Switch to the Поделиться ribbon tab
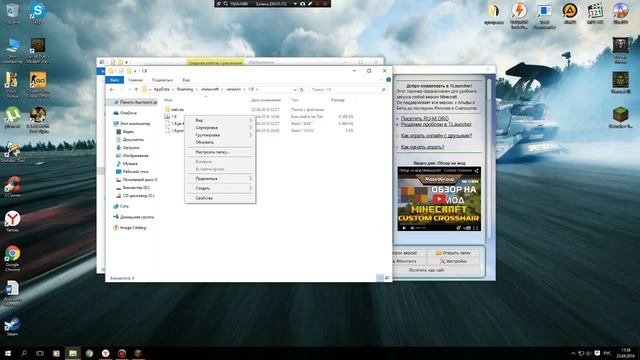This screenshot has width=640, height=360. tap(162, 80)
